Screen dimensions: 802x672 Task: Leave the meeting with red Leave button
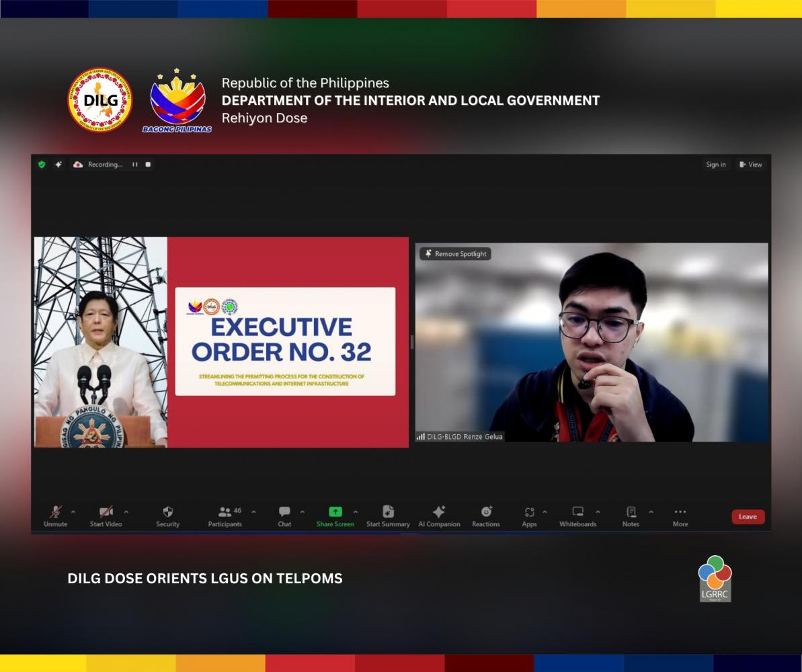click(x=748, y=517)
